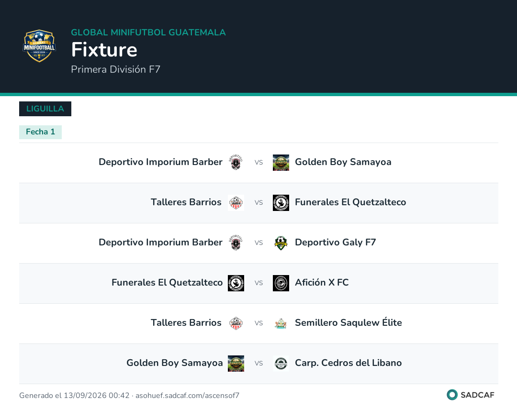The image size is (517, 420).
Task: Select the LIGUILLA stage tab
Action: [45, 109]
